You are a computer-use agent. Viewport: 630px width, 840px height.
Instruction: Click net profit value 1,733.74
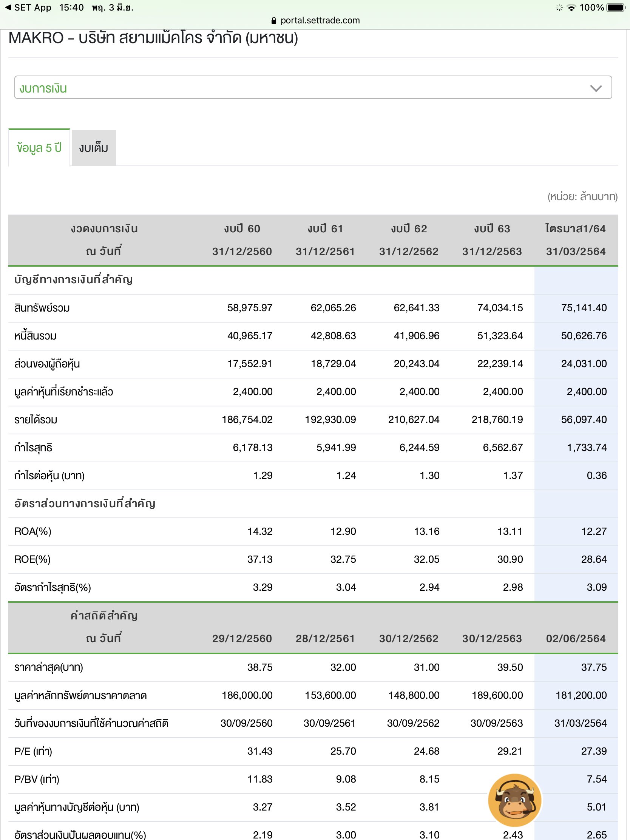[x=587, y=448]
